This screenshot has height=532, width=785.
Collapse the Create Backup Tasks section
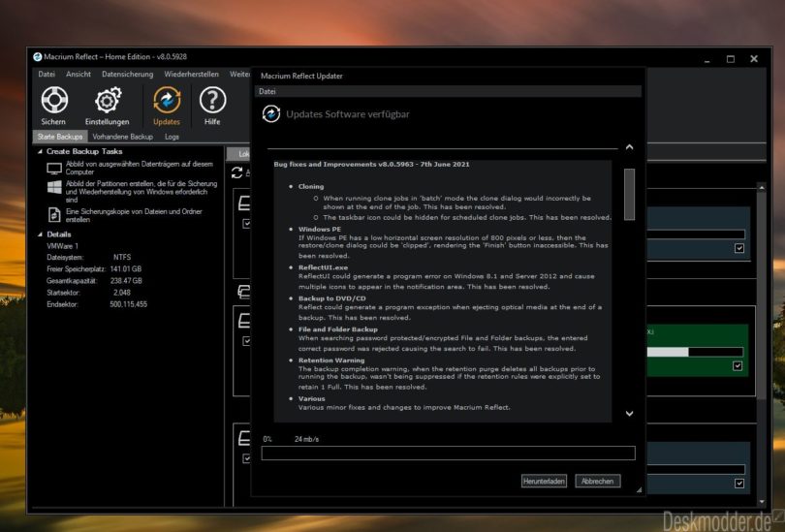tap(41, 151)
